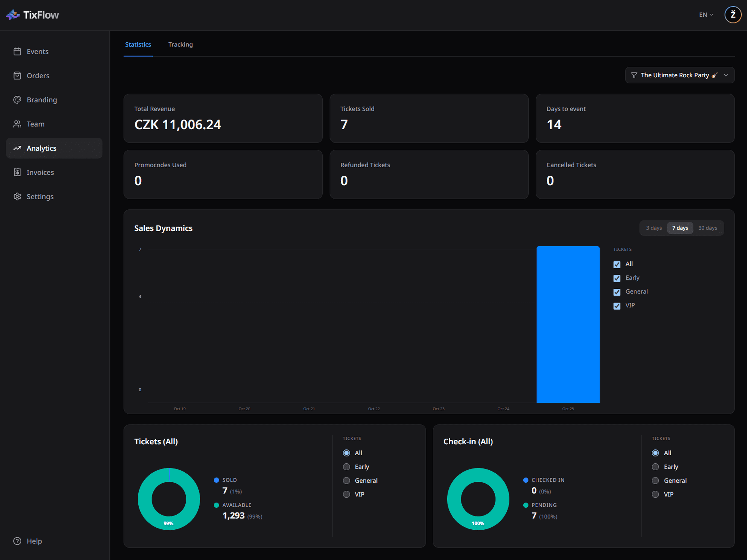Click the Cancelled Tickets card
The image size is (747, 560).
635,174
